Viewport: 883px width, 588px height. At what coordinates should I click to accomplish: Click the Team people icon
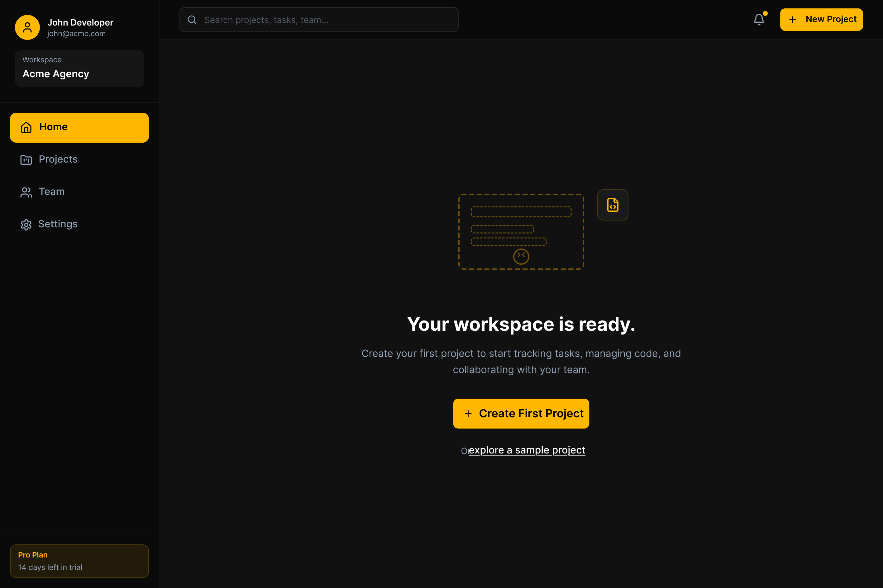26,192
